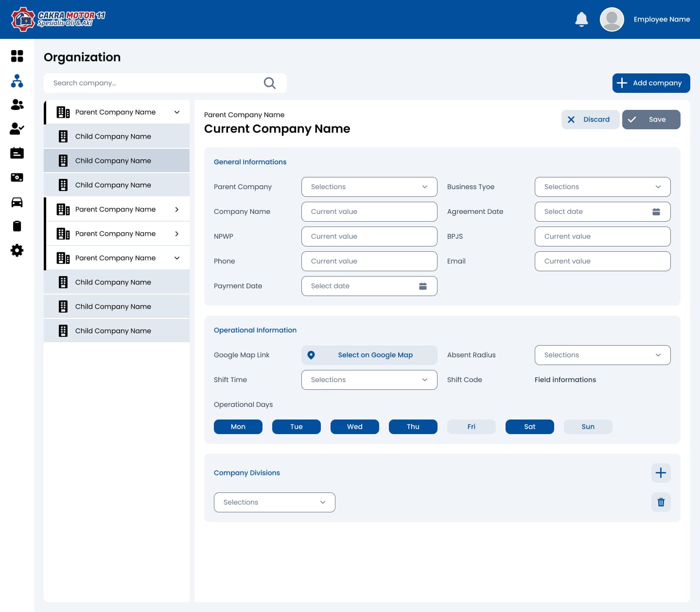Open the Shift Time selections dropdown
This screenshot has height=612, width=700.
pos(369,380)
